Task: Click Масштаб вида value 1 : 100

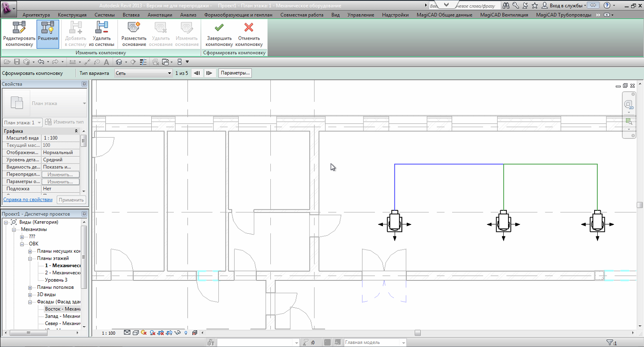Action: [x=60, y=138]
